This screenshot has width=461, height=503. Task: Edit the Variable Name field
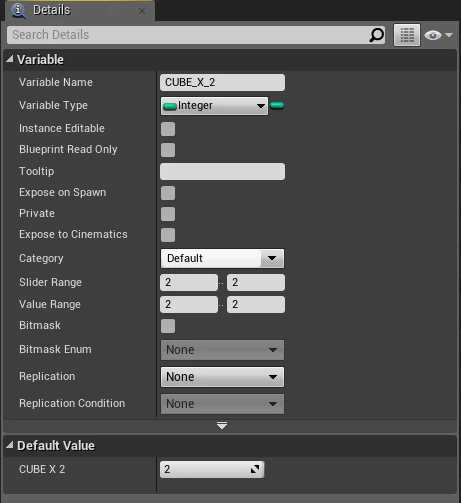222,82
